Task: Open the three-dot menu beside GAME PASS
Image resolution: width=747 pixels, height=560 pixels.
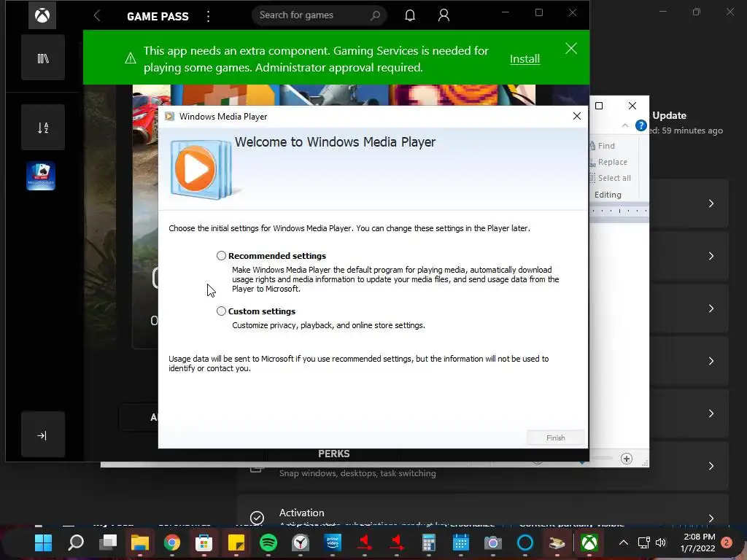Action: (208, 16)
